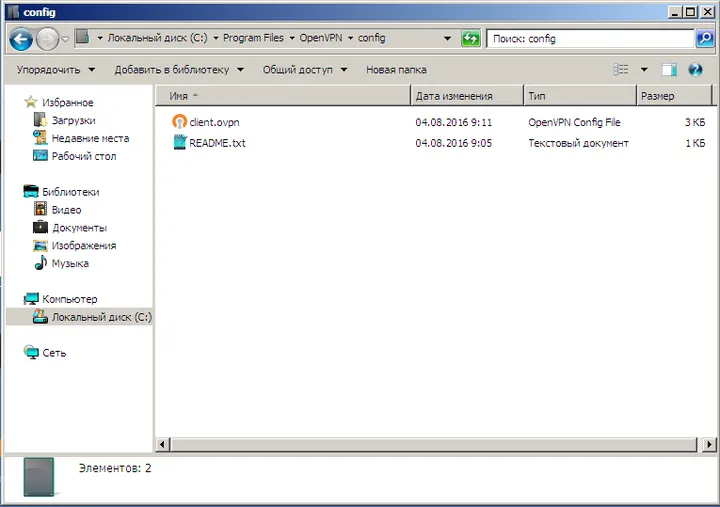Open the Упорядочить menu

coord(56,70)
